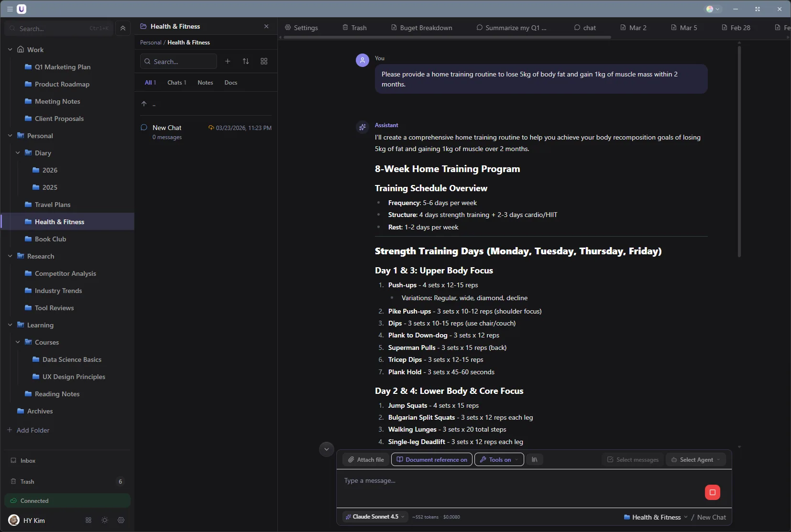Open the app grid icon near HY Kim
Viewport: 791px width, 532px height.
[x=88, y=520]
